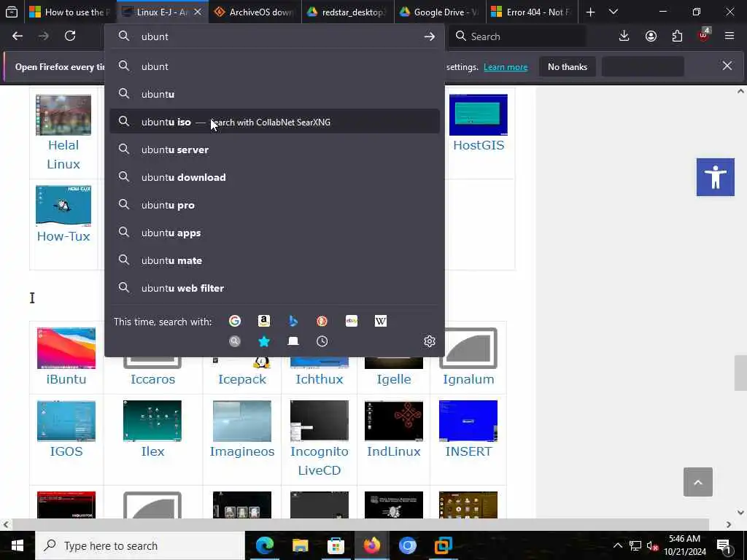This screenshot has width=747, height=560.
Task: Search this time with Google
Action: click(234, 321)
